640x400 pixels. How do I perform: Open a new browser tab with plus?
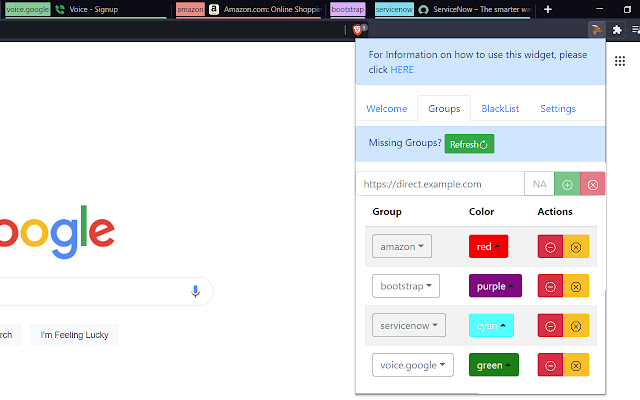[x=548, y=9]
